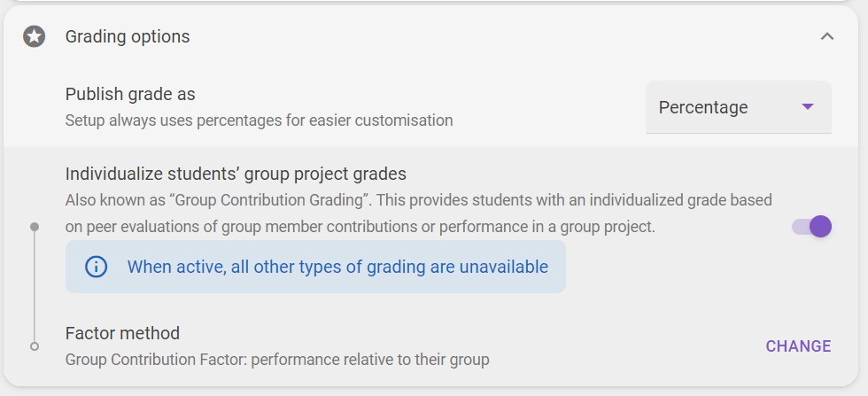Image resolution: width=868 pixels, height=396 pixels.
Task: Click the 'When active, all other types' notice text
Action: pyautogui.click(x=337, y=267)
